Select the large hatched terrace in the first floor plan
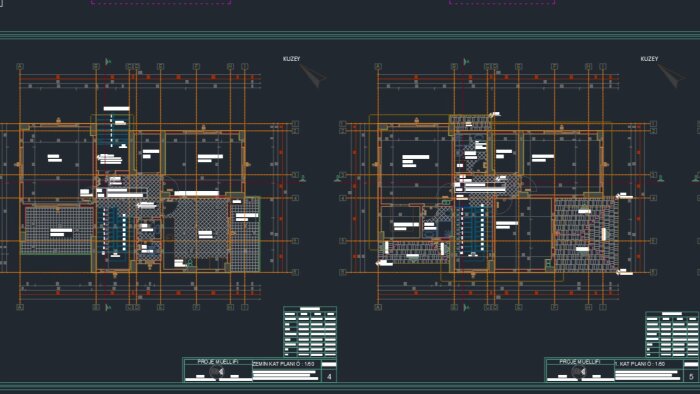The height and width of the screenshot is (394, 700). pyautogui.click(x=586, y=235)
